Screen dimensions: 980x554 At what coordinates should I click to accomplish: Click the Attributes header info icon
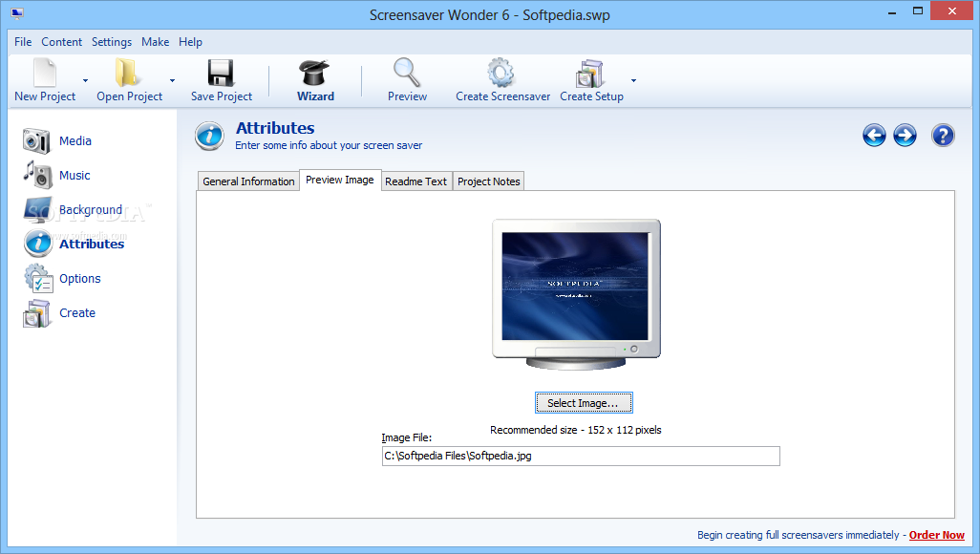[x=209, y=136]
